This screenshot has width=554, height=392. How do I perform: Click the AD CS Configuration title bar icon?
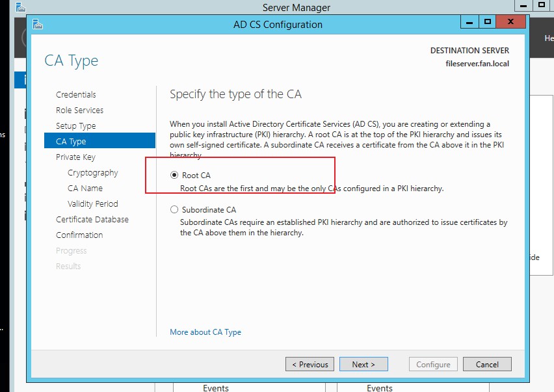click(x=38, y=24)
